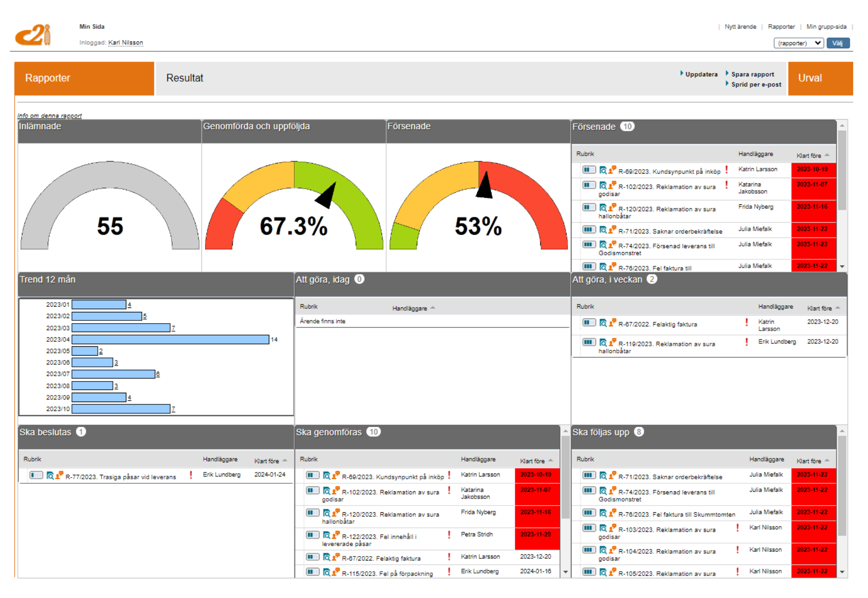This screenshot has width=868, height=598.
Task: Click 'R-67/2022. Felaktig faktura' in Ska genomföras
Action: pyautogui.click(x=381, y=558)
